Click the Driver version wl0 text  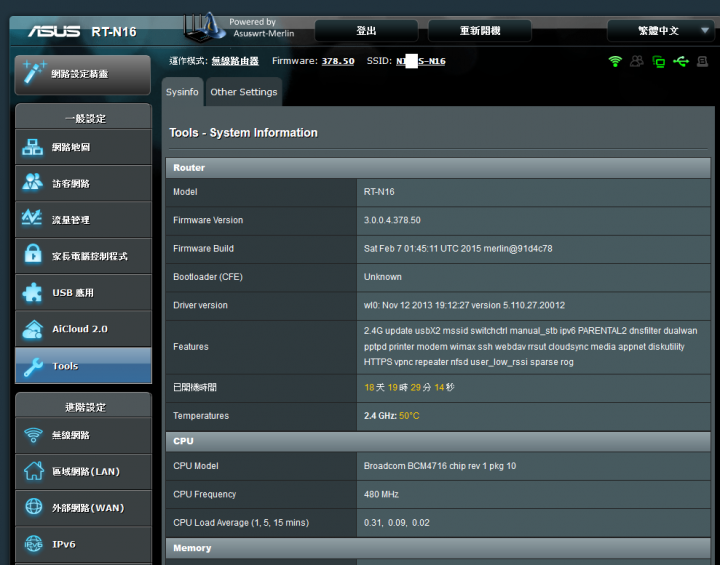(464, 305)
